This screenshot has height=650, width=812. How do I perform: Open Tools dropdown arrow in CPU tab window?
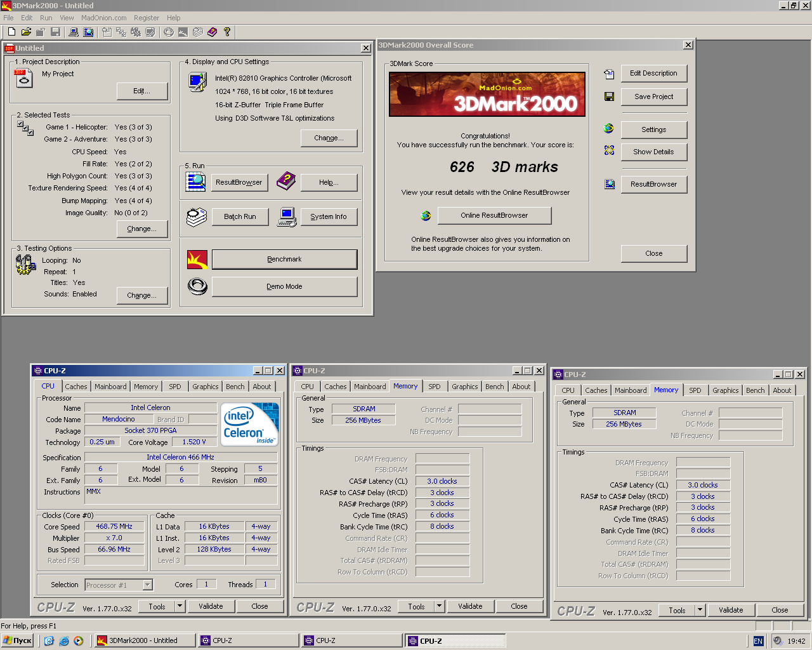[x=180, y=606]
